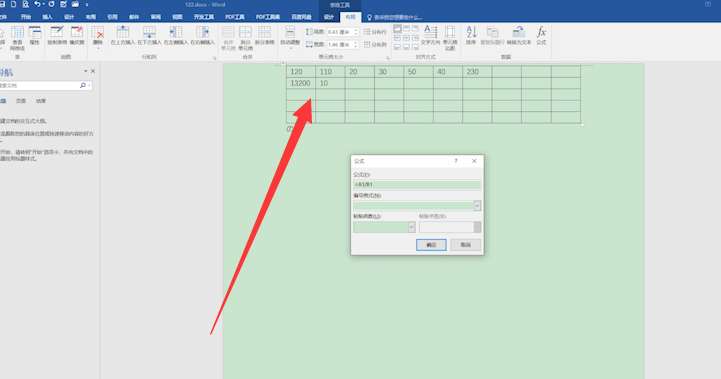Click the Insert Right column icon
This screenshot has width=721, height=379.
[x=202, y=35]
